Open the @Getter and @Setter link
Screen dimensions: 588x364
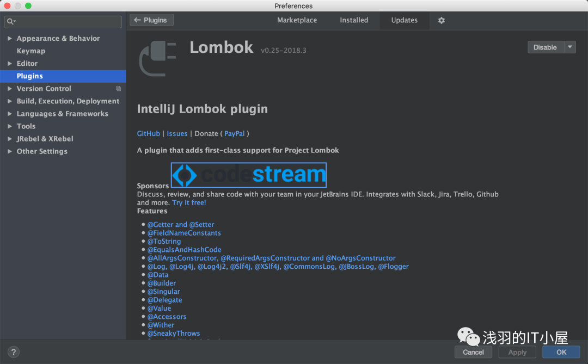pyautogui.click(x=181, y=225)
